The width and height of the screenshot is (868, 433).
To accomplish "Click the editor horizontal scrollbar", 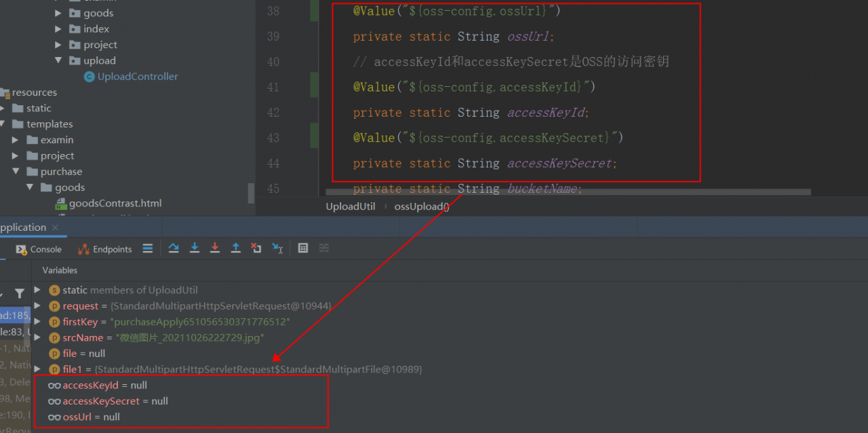I will [x=568, y=193].
